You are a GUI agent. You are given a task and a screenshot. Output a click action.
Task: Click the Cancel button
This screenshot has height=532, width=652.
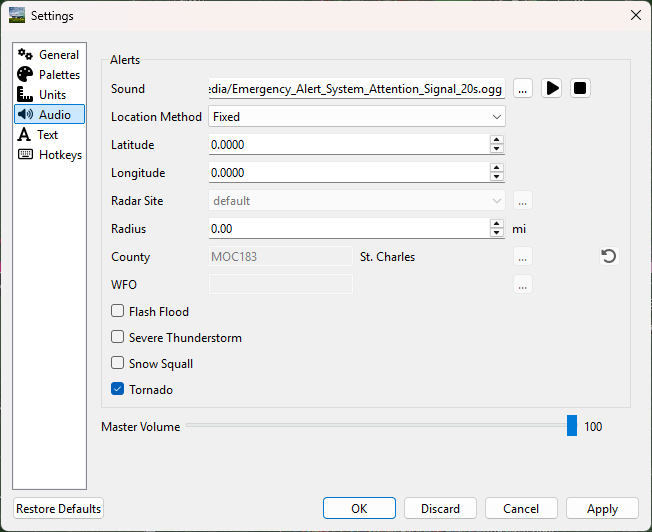tap(521, 508)
